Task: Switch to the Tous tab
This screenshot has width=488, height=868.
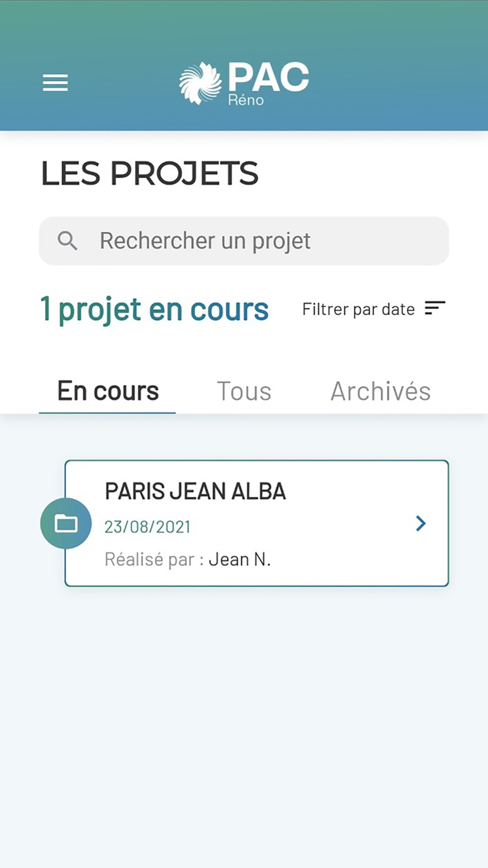Action: click(x=244, y=391)
